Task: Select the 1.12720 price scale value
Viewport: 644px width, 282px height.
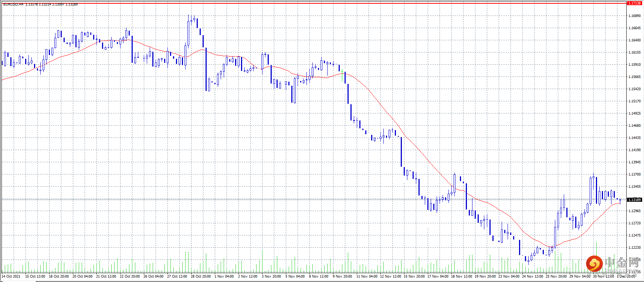Action: pos(634,223)
